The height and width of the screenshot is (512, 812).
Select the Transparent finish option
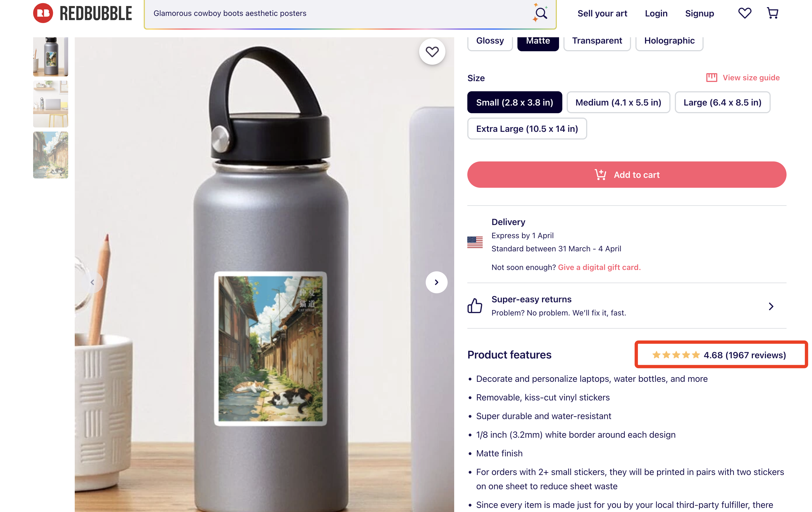pos(597,41)
